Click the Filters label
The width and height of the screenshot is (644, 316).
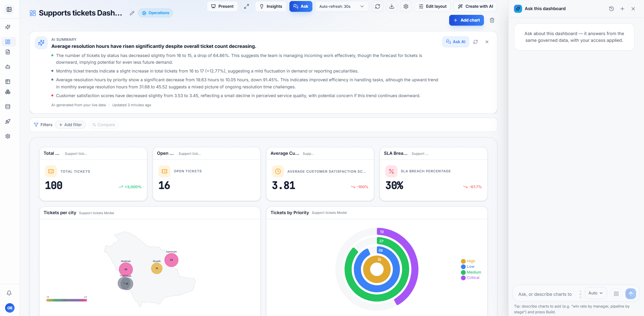43,125
